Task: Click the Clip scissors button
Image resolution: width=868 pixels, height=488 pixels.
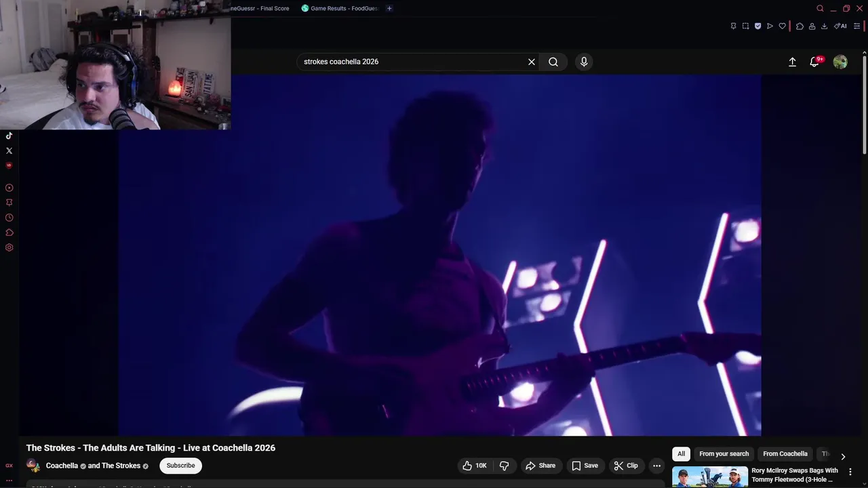Action: pos(626,466)
